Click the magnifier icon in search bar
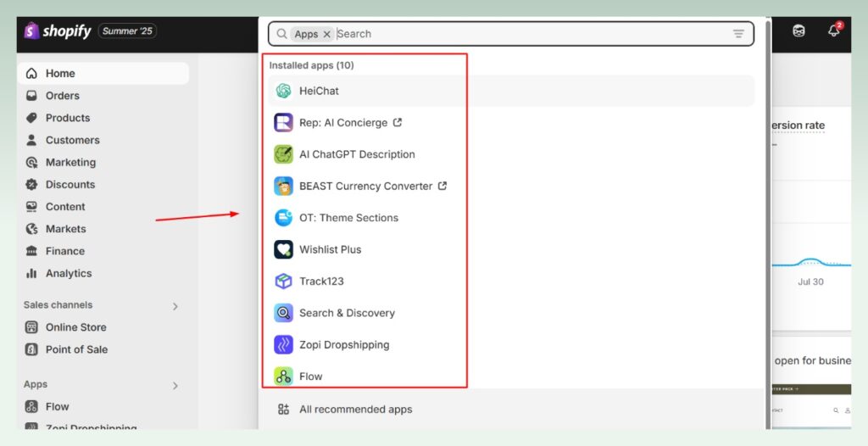The height and width of the screenshot is (446, 868). tap(281, 34)
